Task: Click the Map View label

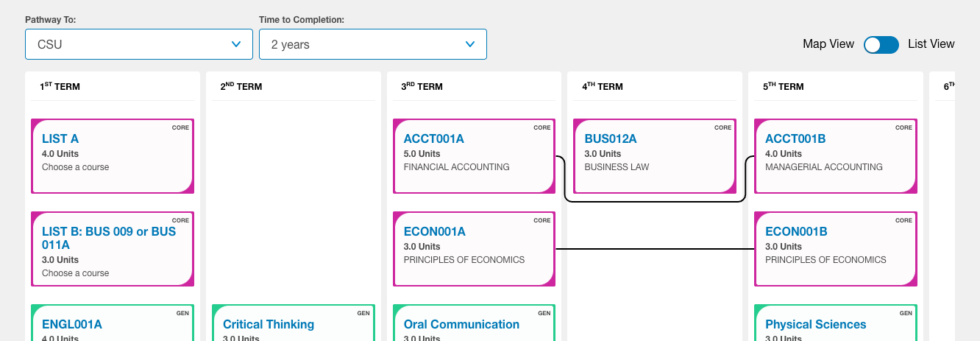Action: [x=828, y=44]
